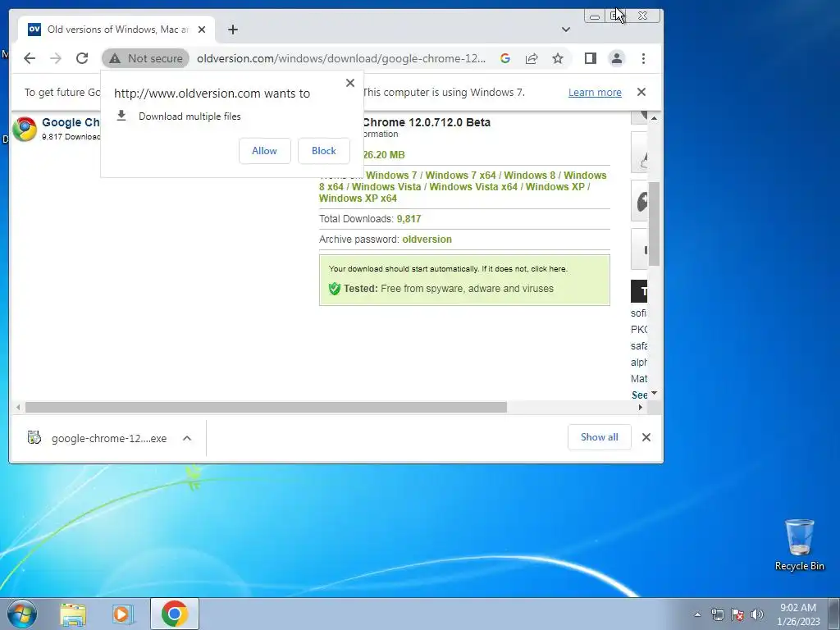The image size is (840, 630).
Task: Click the 26.20 MB file size text
Action: click(x=384, y=155)
